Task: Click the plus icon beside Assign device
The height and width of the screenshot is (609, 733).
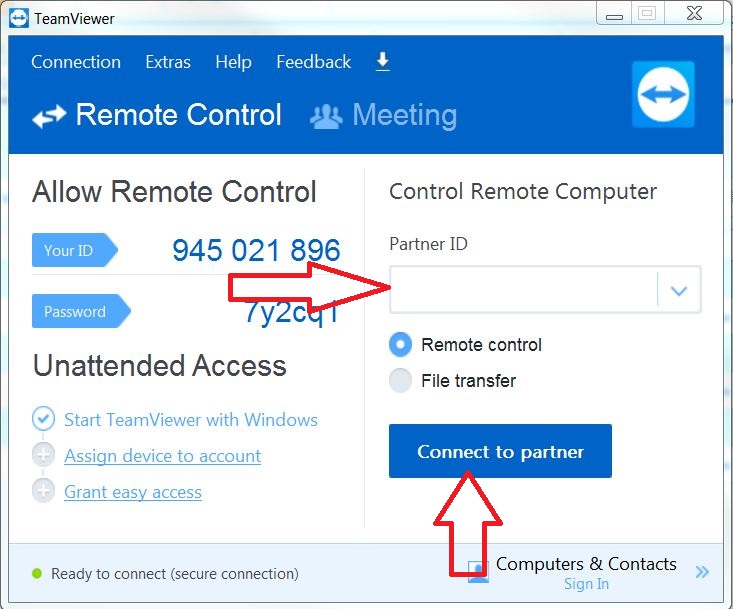Action: (x=43, y=455)
